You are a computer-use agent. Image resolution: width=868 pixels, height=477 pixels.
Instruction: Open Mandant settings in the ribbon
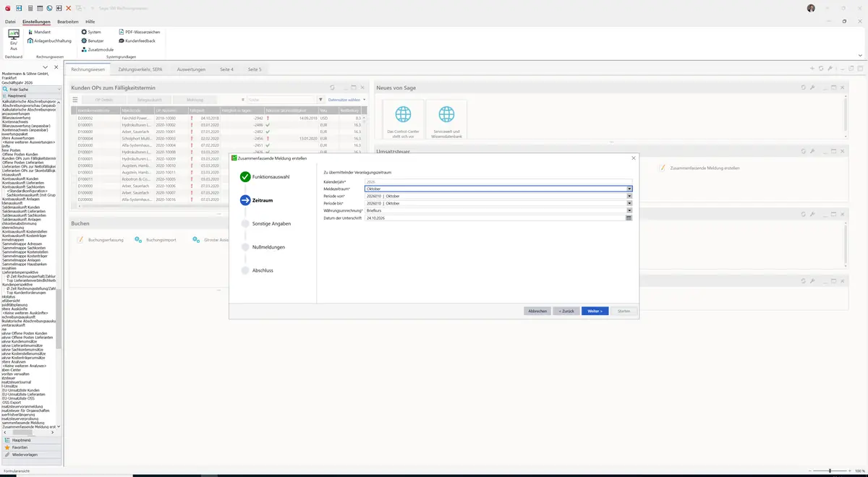click(x=38, y=32)
